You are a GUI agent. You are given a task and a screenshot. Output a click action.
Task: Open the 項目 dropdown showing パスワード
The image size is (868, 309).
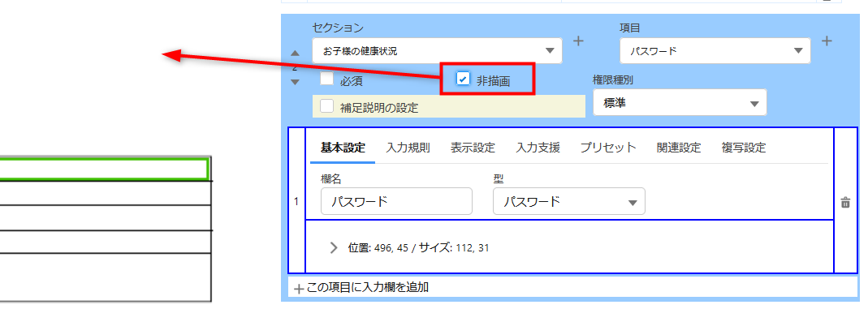(715, 51)
